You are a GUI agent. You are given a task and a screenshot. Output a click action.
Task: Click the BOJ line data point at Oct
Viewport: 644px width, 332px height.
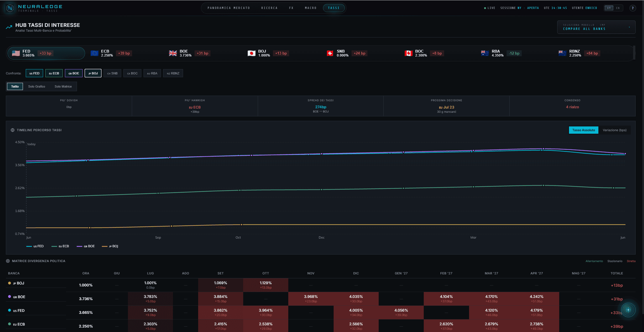point(242,225)
